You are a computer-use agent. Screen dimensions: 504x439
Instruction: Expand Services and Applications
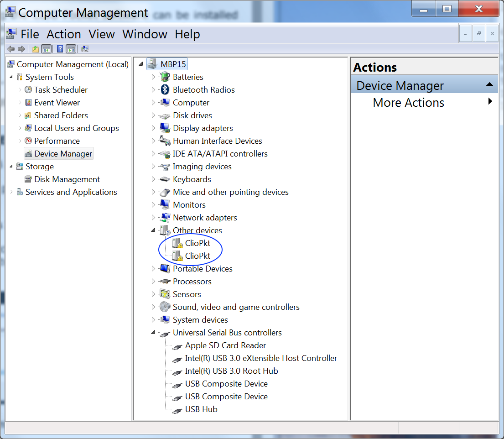[11, 192]
